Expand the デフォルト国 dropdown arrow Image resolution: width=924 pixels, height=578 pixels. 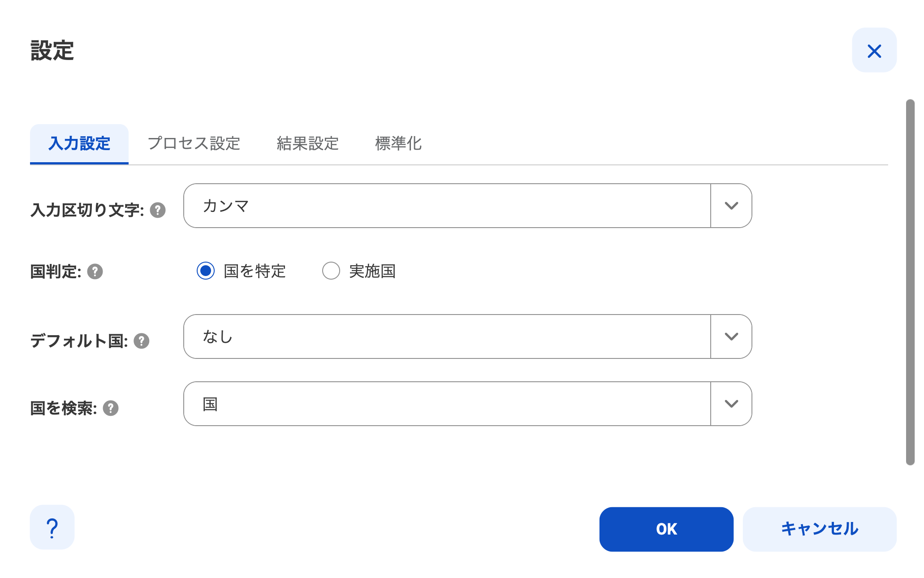coord(731,336)
